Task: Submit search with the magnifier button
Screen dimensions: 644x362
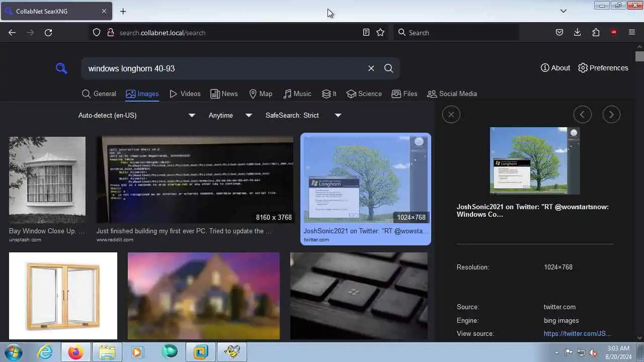Action: (388, 68)
